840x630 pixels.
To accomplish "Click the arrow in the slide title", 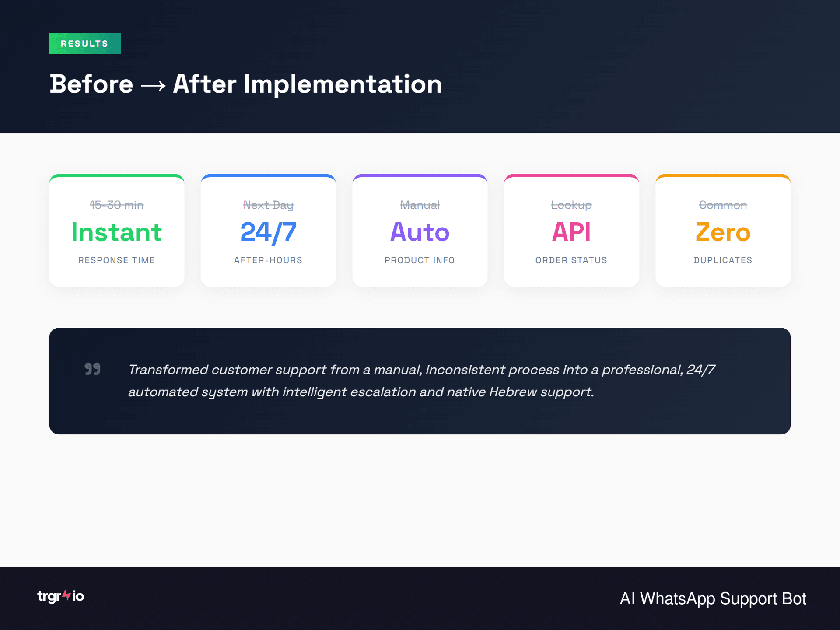I will 153,85.
